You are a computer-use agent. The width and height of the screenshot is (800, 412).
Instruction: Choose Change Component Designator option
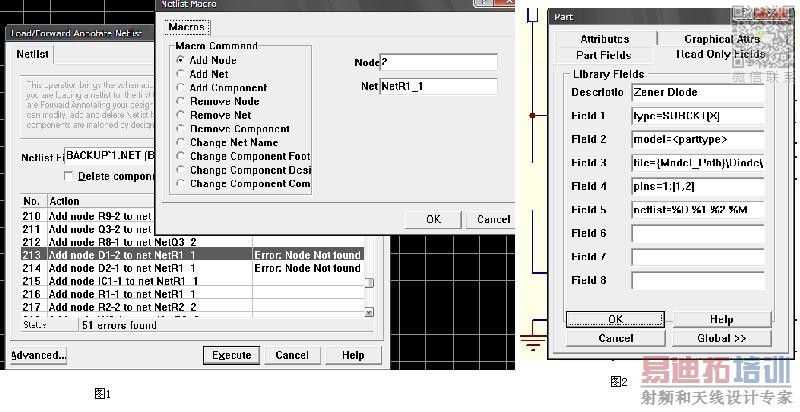(x=180, y=170)
